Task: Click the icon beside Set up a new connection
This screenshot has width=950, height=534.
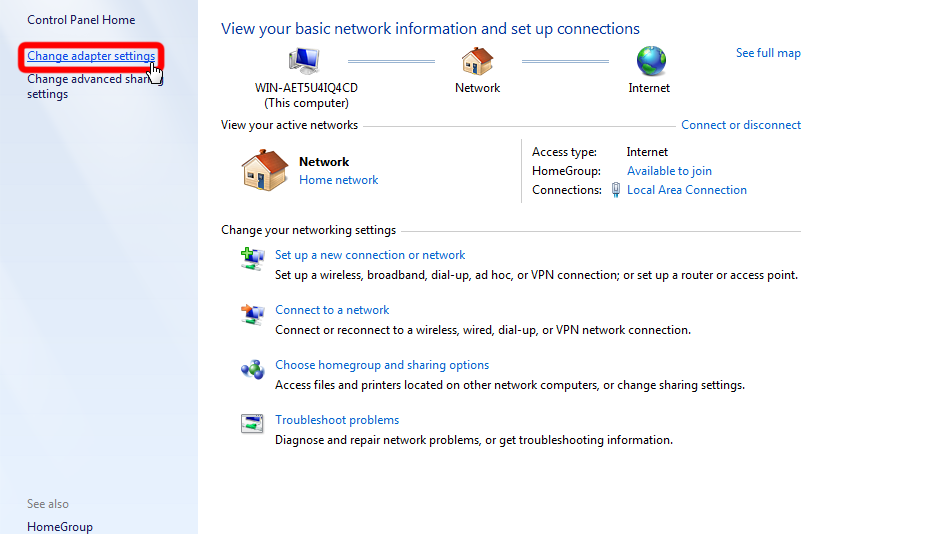Action: tap(252, 258)
